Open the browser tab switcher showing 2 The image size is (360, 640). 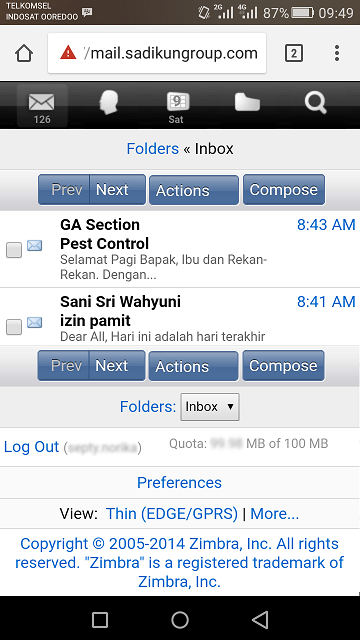[293, 53]
